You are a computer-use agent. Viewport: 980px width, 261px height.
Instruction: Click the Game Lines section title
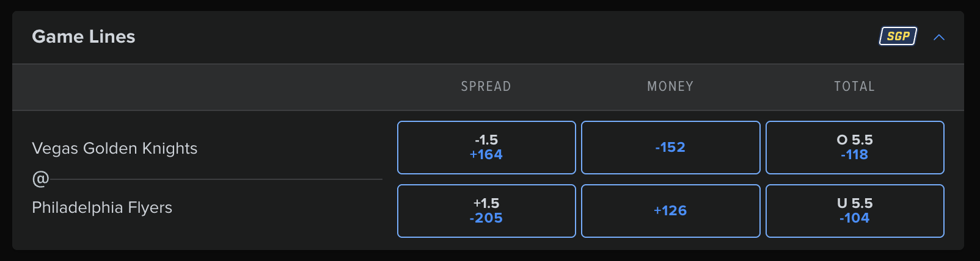84,37
